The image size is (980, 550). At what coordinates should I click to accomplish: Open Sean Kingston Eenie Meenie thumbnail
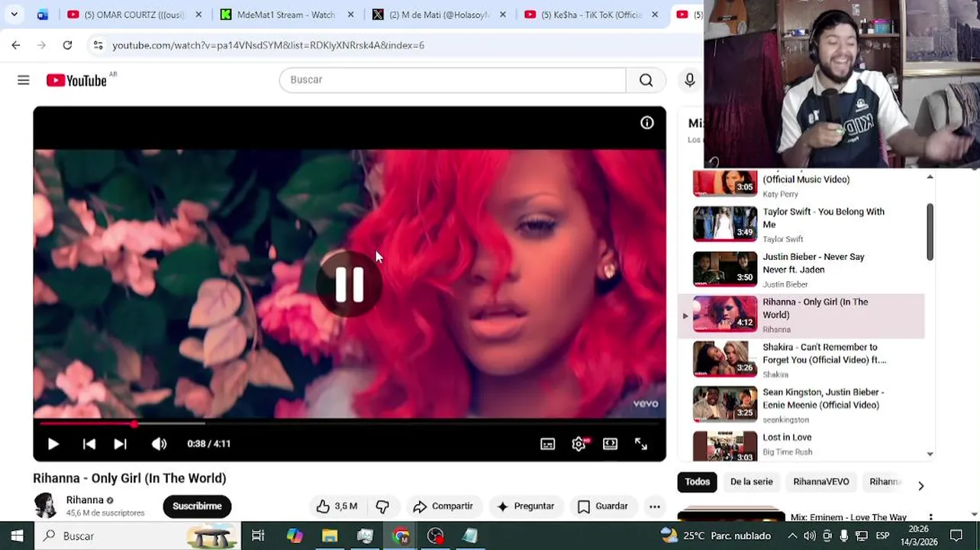click(725, 405)
